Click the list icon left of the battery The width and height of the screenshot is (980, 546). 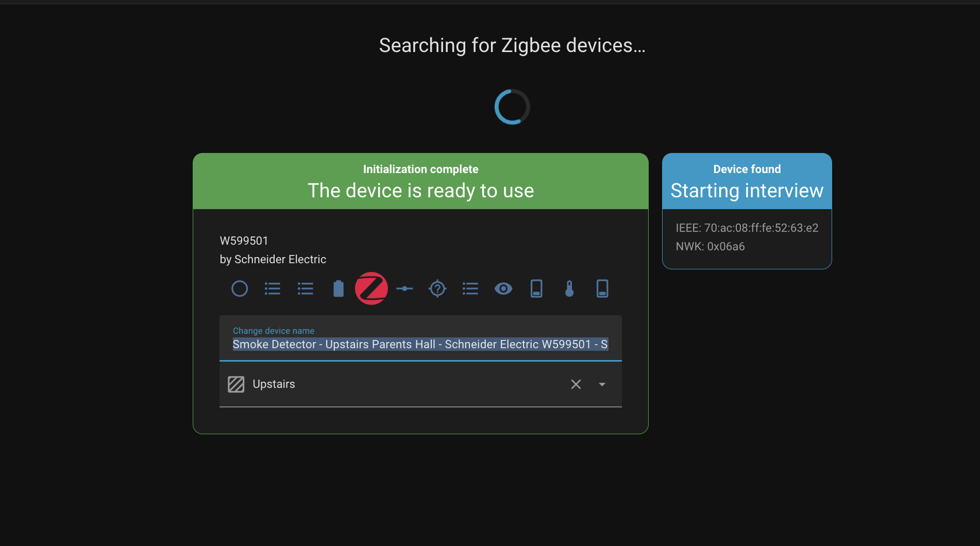coord(306,288)
